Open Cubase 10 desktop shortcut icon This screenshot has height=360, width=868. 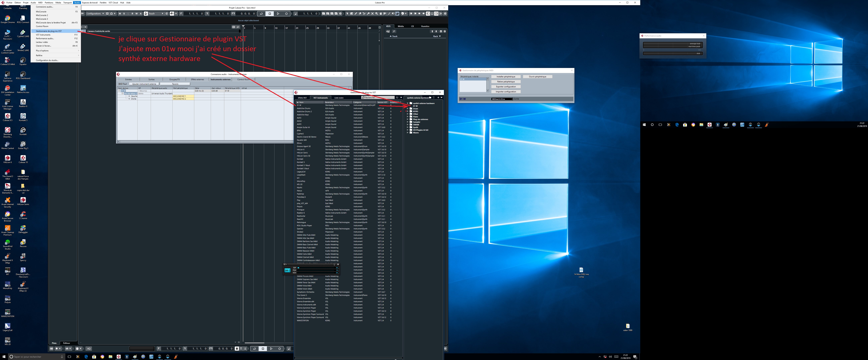tap(23, 158)
